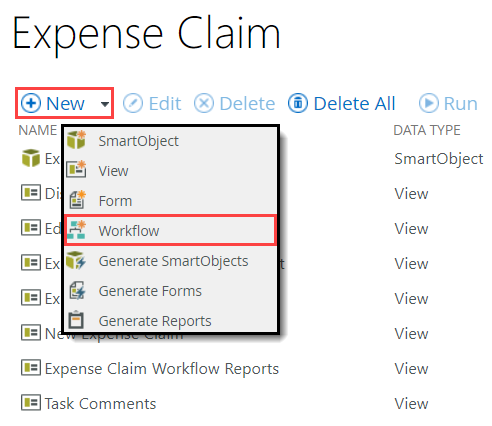Click the Task Comments view icon
Viewport: 492px width, 426px height.
click(31, 403)
